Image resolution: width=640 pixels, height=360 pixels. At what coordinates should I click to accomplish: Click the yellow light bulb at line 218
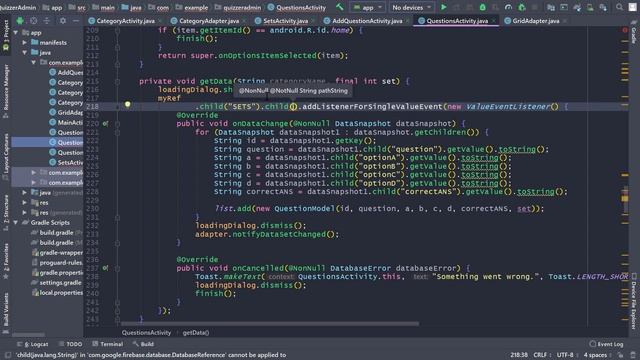pos(128,104)
